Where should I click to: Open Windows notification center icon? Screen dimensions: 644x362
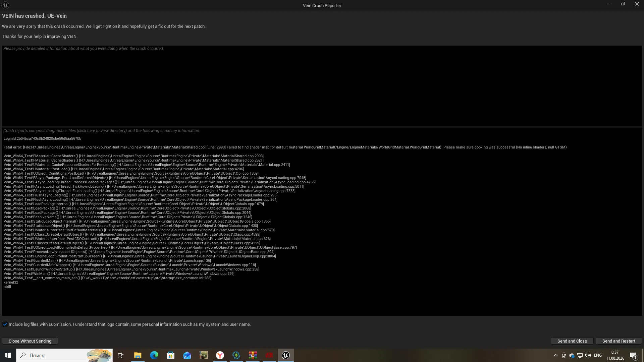pyautogui.click(x=633, y=355)
